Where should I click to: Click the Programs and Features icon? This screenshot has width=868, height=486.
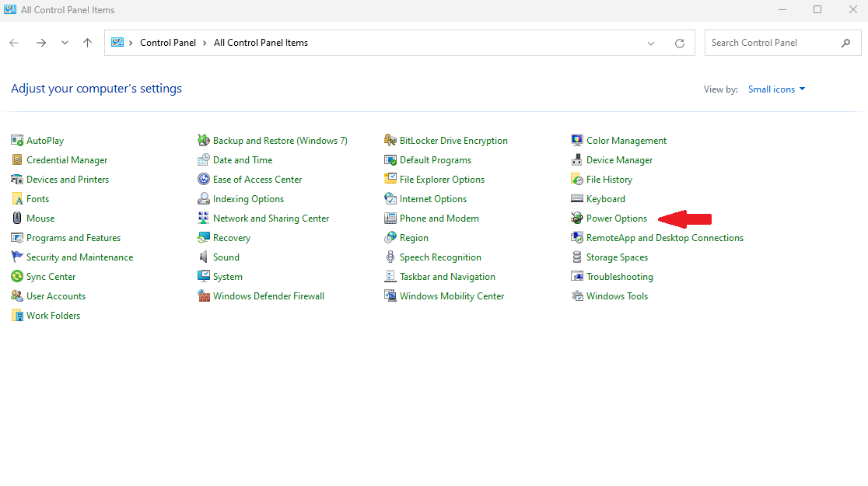[x=17, y=237]
